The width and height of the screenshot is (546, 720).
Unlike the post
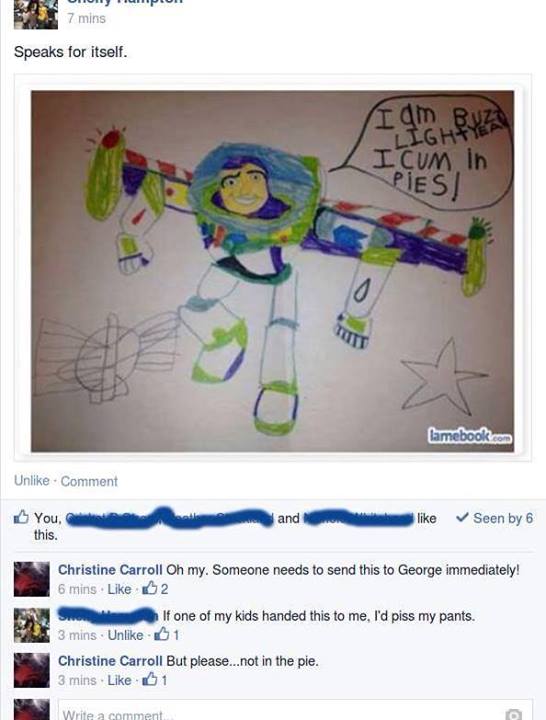click(32, 480)
